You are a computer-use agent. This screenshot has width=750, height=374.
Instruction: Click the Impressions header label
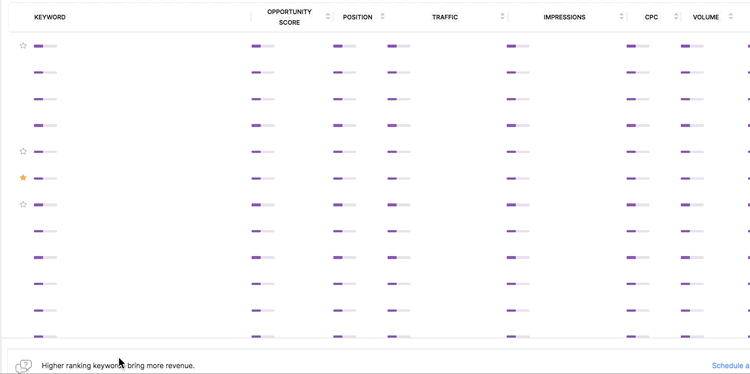coord(564,17)
